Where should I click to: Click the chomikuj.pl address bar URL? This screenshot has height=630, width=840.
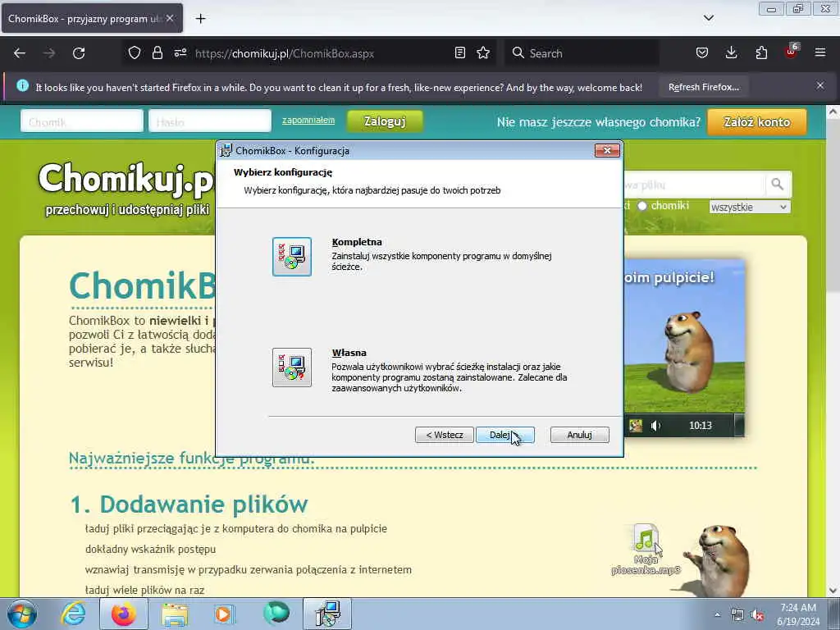[x=285, y=53]
